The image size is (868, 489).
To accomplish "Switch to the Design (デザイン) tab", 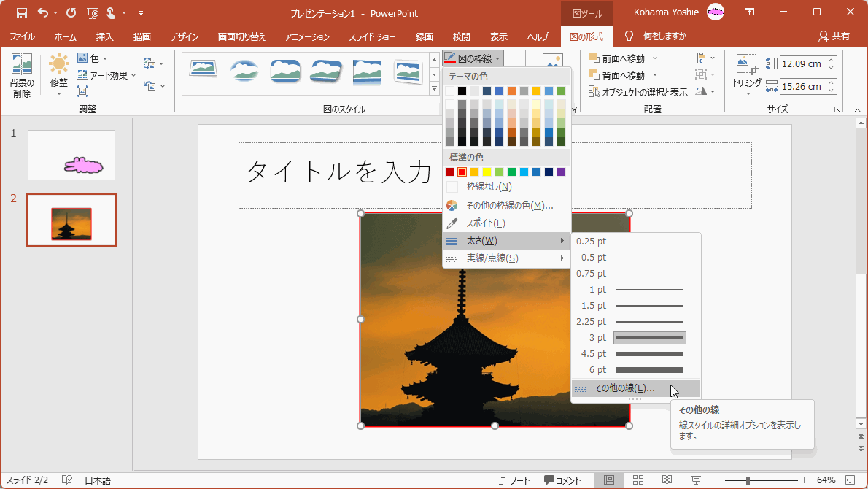I will pos(185,36).
